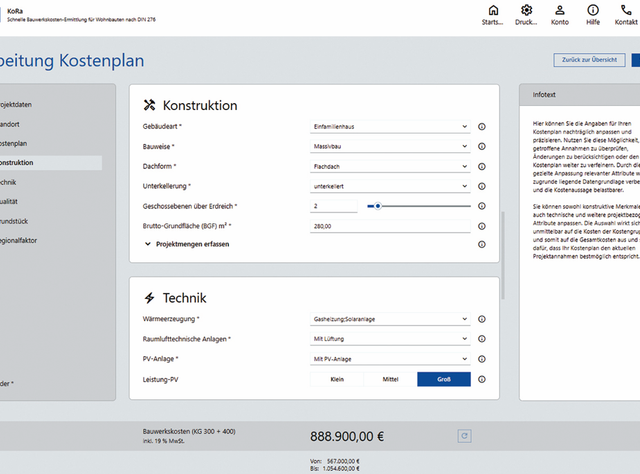This screenshot has height=474, width=640.
Task: Show info for Leistung-PV options
Action: pyautogui.click(x=482, y=379)
